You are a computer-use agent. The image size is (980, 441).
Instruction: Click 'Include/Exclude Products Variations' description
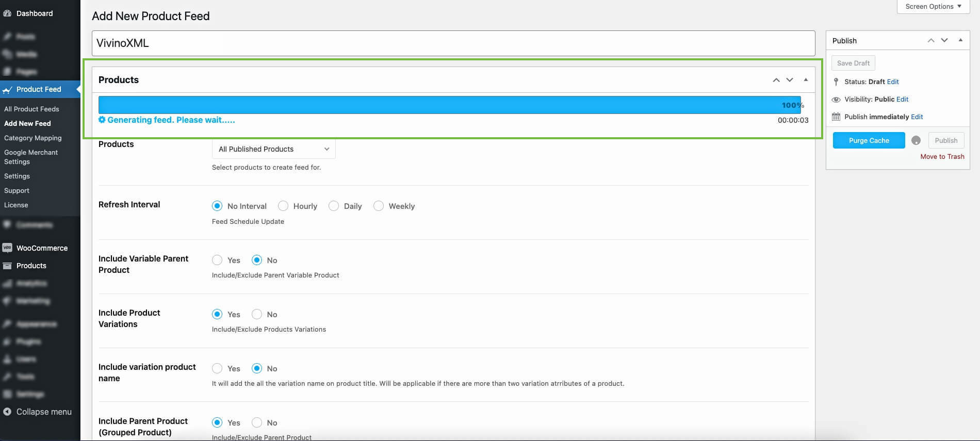[x=269, y=329]
